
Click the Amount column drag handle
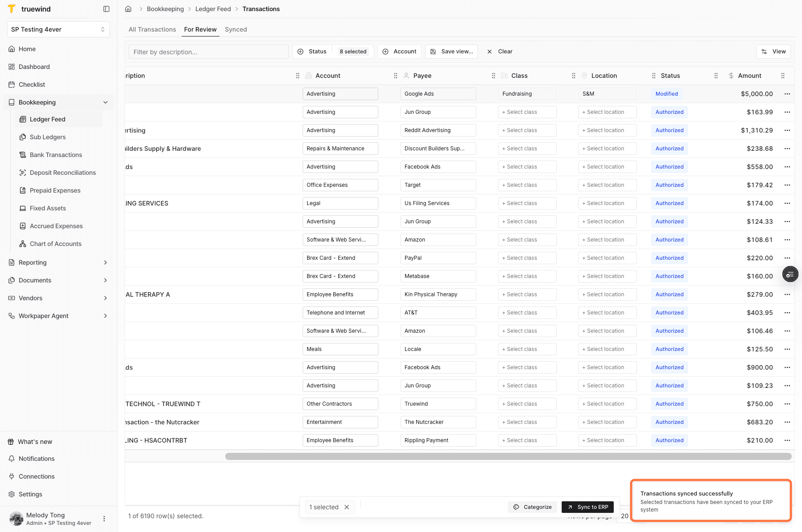pos(783,76)
